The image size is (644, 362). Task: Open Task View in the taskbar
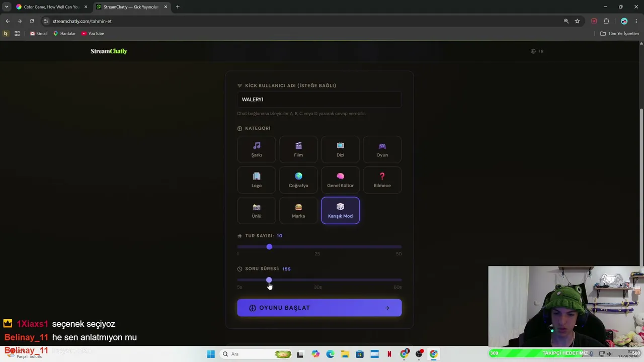point(300,354)
